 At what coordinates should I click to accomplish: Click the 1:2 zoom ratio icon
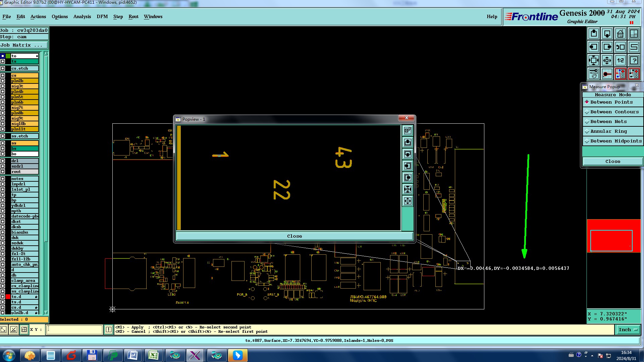[620, 61]
